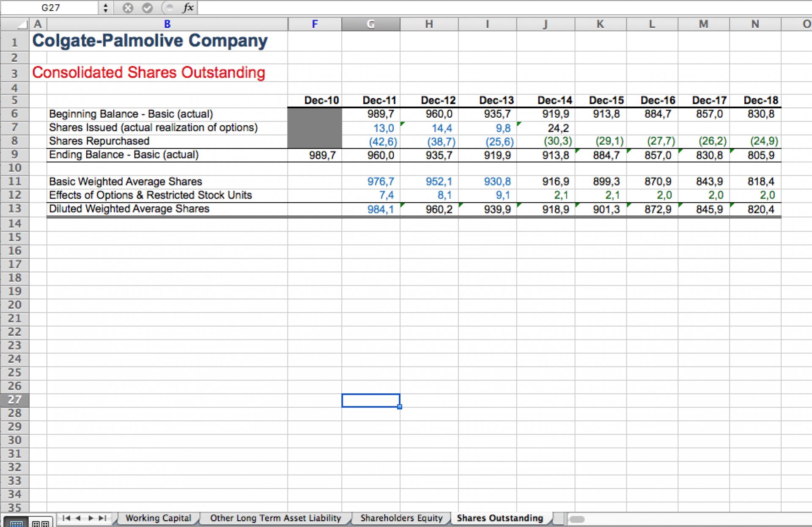
Task: Click the Name Box showing G27
Action: point(50,8)
